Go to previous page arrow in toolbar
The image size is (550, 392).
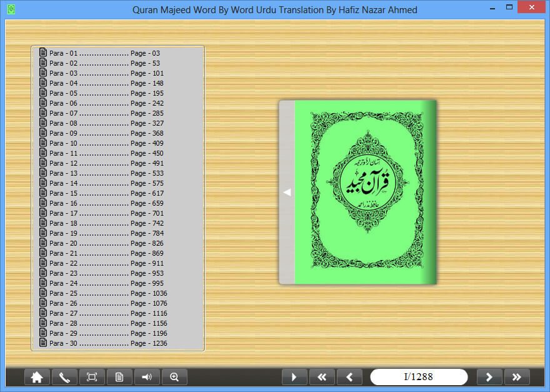tap(349, 377)
